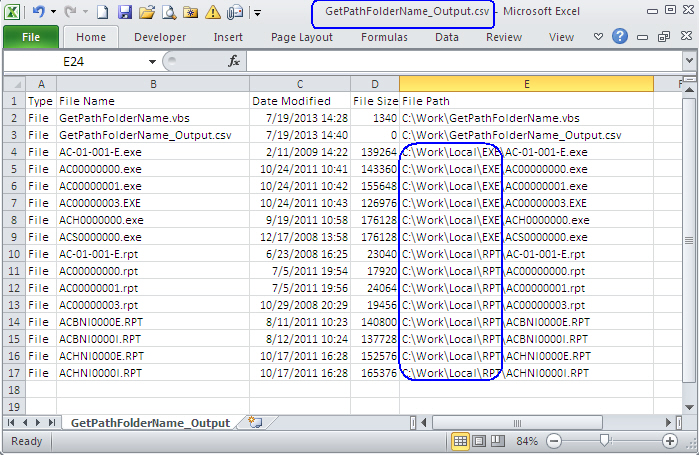Go to first sheet tab arrow
This screenshot has height=455, width=699.
pos(11,422)
